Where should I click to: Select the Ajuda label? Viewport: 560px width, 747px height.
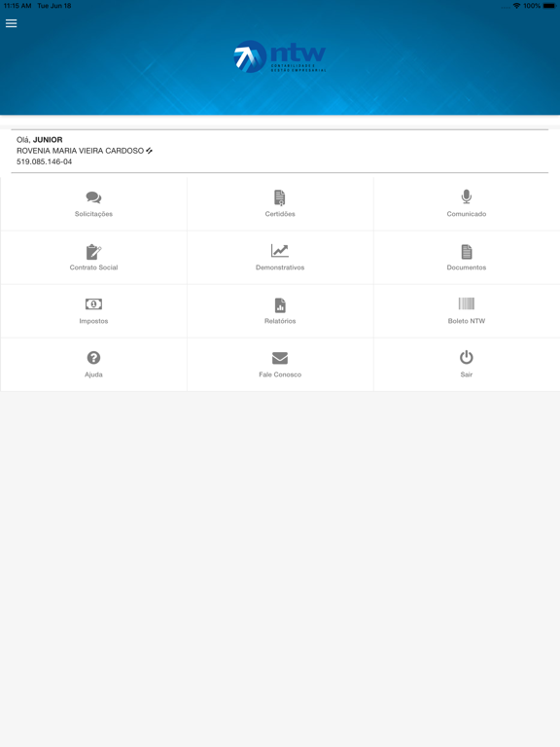tap(93, 374)
